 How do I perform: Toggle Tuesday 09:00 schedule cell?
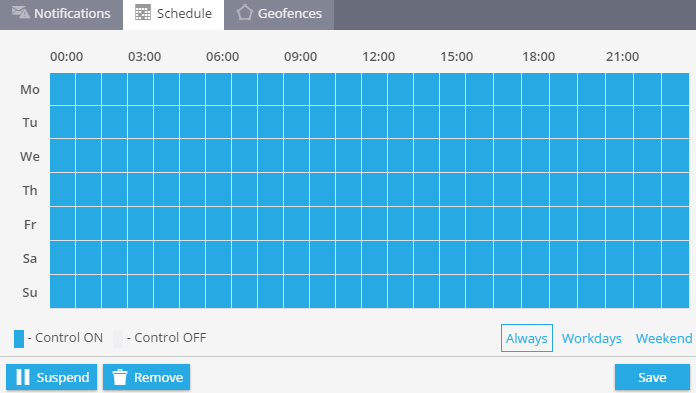[x=297, y=122]
